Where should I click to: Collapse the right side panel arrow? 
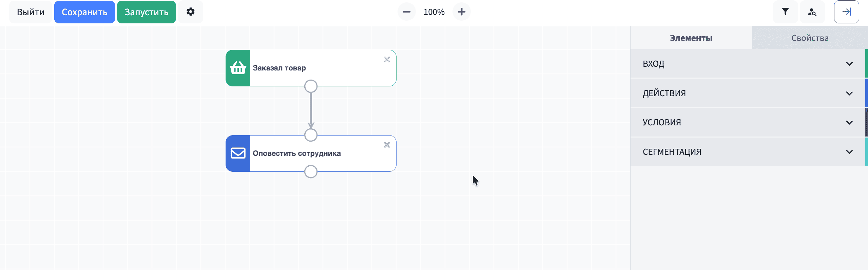(x=846, y=12)
